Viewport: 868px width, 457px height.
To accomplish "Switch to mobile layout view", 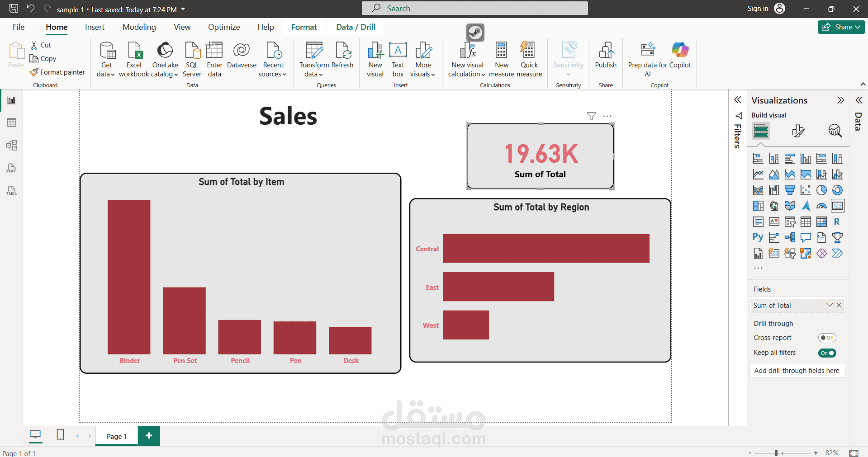I will 60,435.
